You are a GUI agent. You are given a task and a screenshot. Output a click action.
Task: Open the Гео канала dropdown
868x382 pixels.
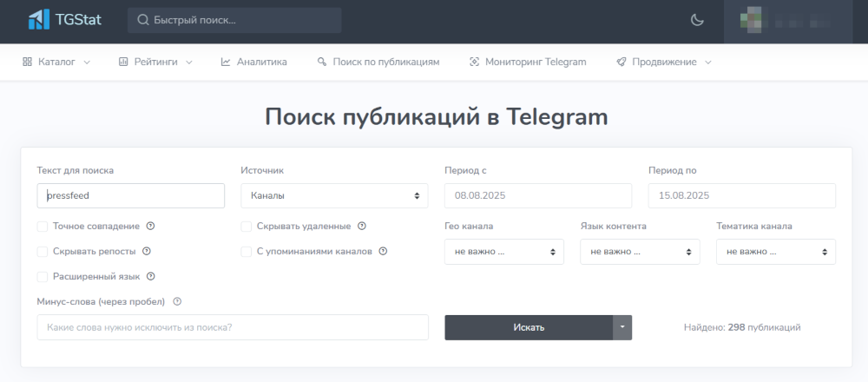pyautogui.click(x=504, y=252)
